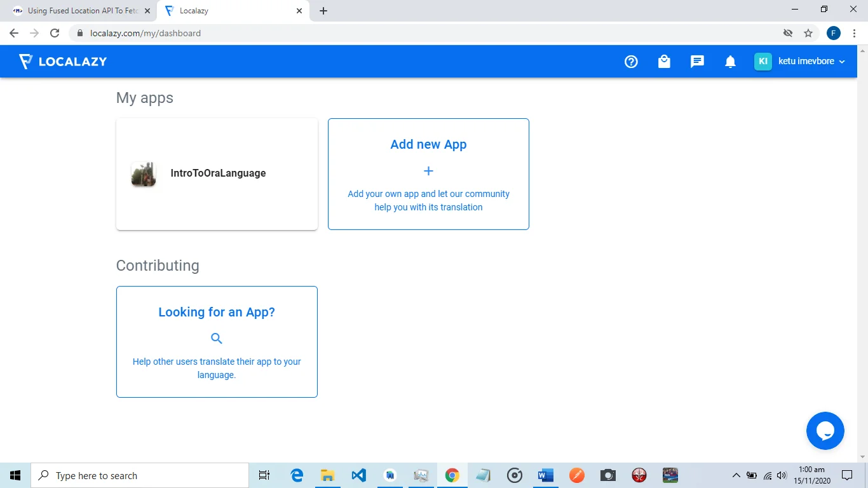The image size is (868, 488).
Task: Click the magnifier icon in Looking for an App
Action: point(217,339)
